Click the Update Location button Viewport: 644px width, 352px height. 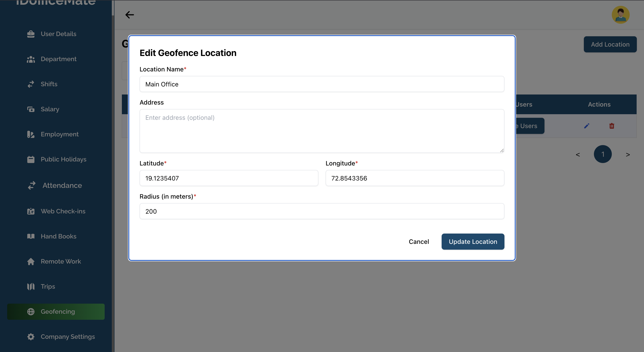[x=473, y=242]
